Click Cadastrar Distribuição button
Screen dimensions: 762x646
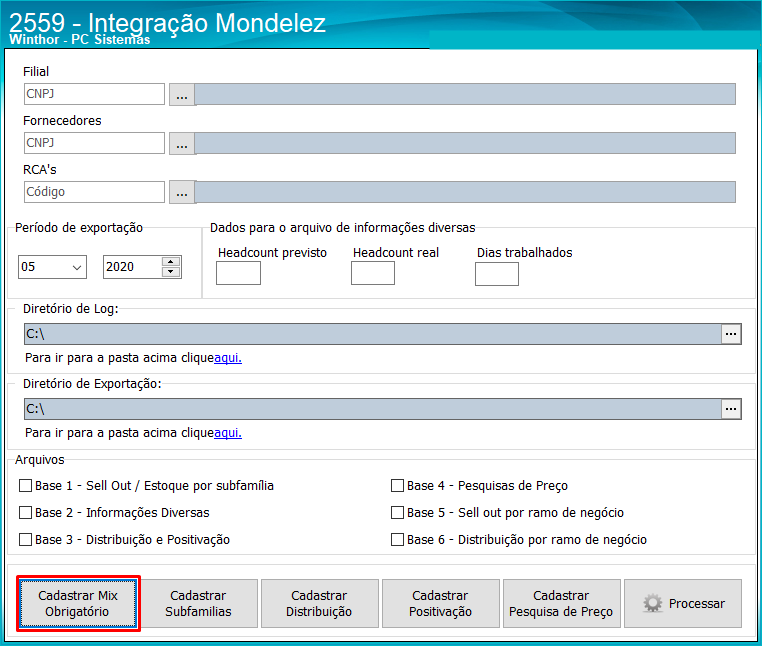319,603
